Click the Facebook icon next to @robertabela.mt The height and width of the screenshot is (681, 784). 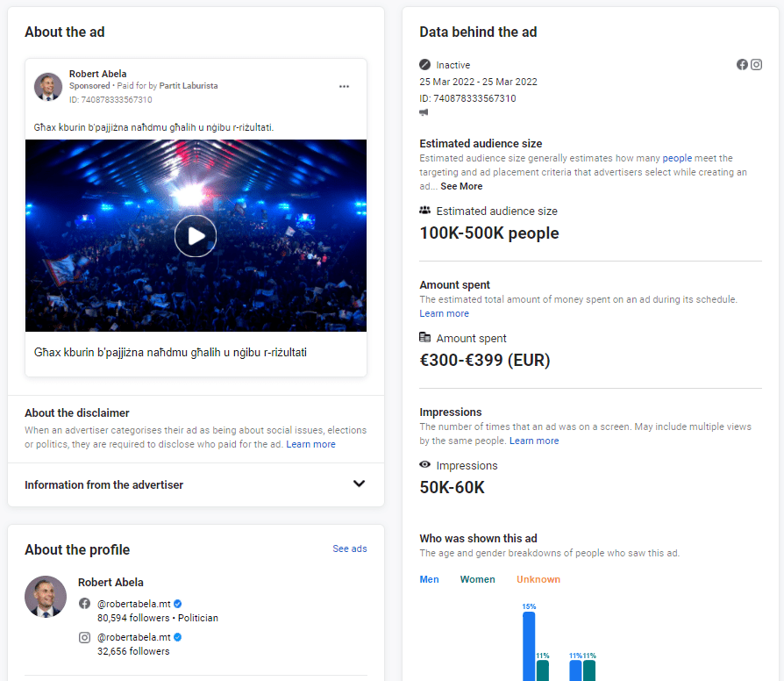pos(85,604)
